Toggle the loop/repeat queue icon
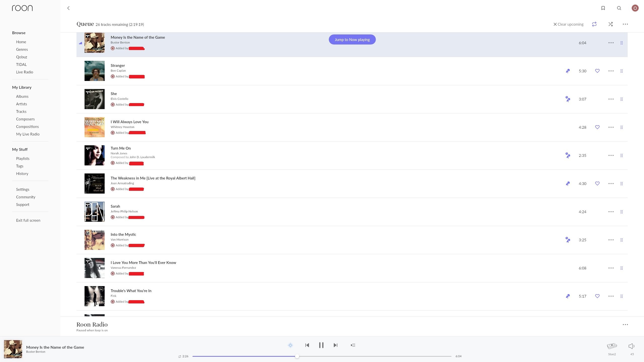 tap(594, 24)
